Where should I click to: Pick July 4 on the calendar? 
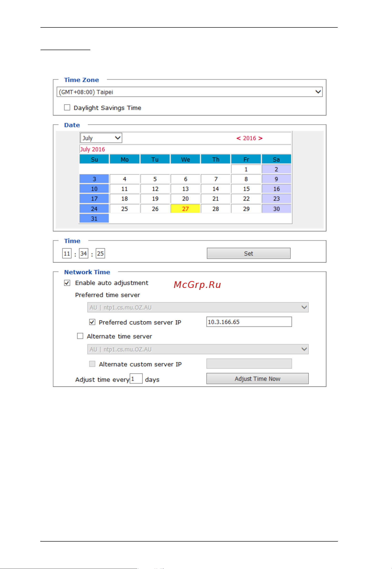point(125,179)
